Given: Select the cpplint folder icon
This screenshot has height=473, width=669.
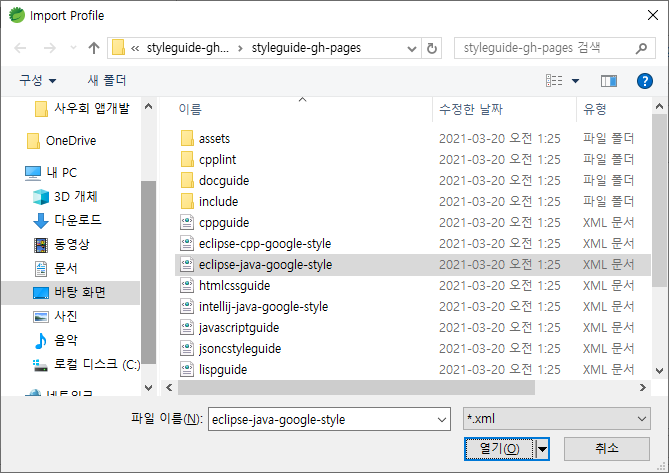Looking at the screenshot, I should pyautogui.click(x=187, y=160).
